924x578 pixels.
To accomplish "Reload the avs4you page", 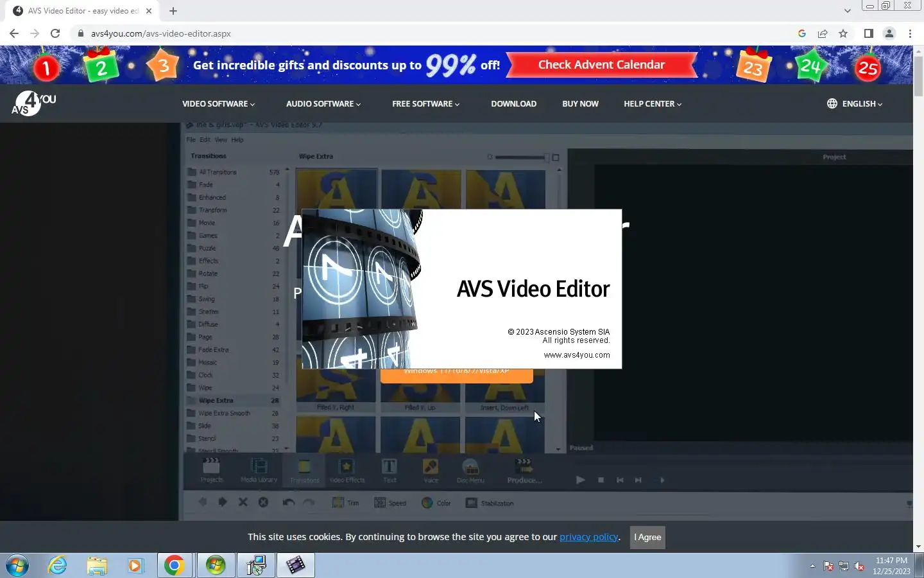I will (55, 33).
